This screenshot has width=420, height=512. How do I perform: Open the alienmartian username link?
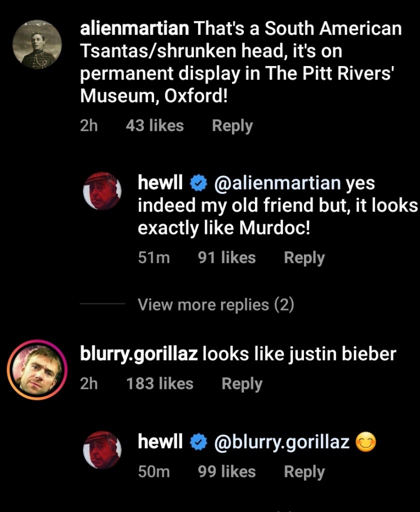coord(134,29)
